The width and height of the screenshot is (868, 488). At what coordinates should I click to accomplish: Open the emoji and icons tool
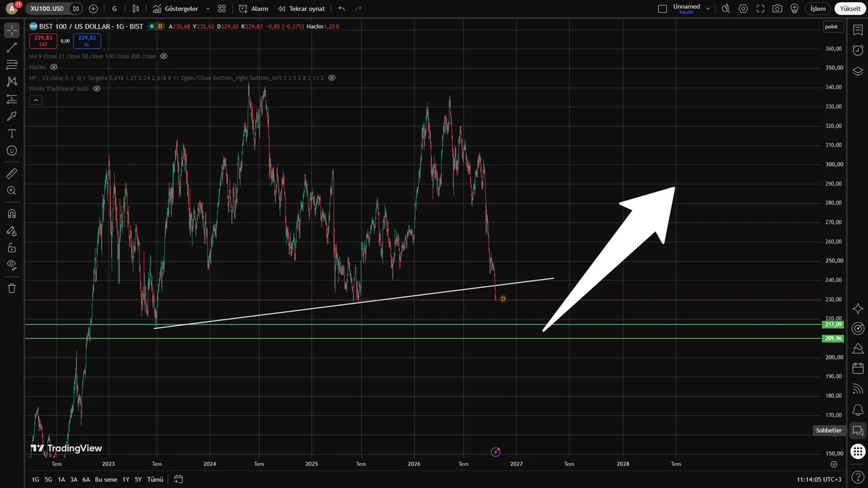pyautogui.click(x=12, y=150)
